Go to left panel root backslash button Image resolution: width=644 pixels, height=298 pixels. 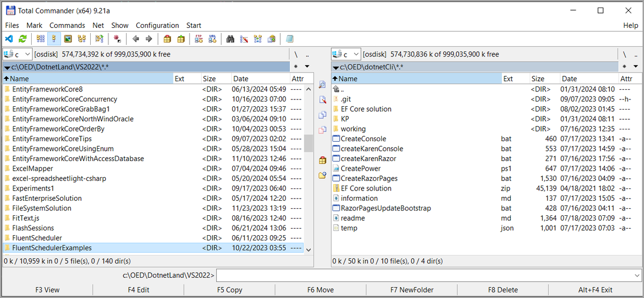point(296,54)
